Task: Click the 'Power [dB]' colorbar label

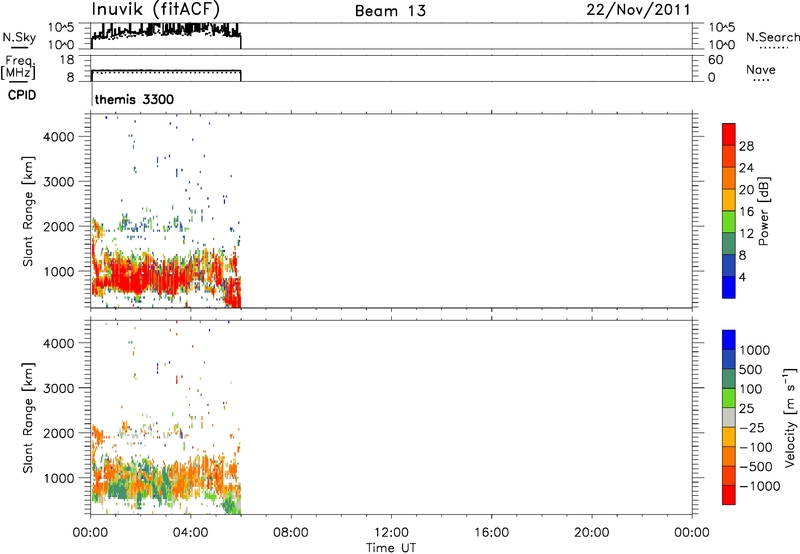Action: pyautogui.click(x=764, y=211)
